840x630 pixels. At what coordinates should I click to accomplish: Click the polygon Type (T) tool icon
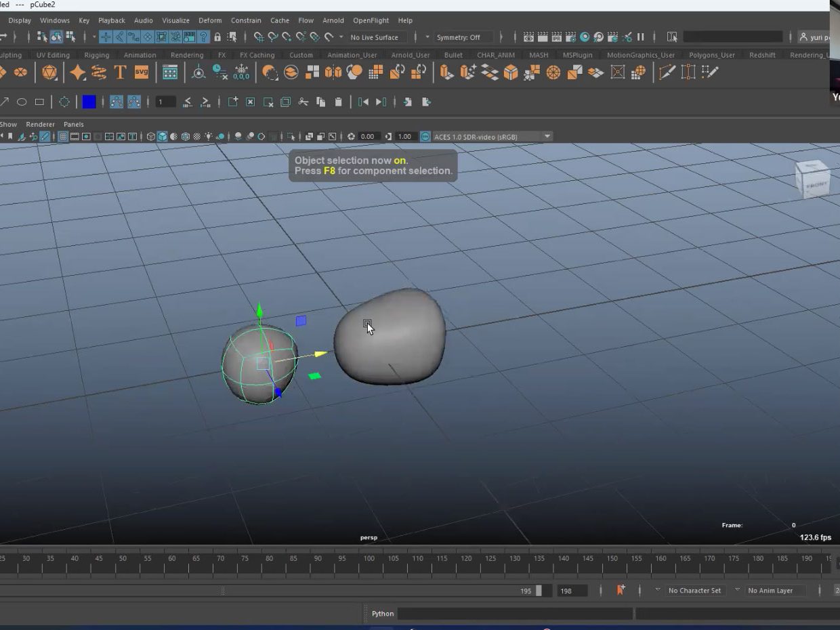tap(120, 72)
